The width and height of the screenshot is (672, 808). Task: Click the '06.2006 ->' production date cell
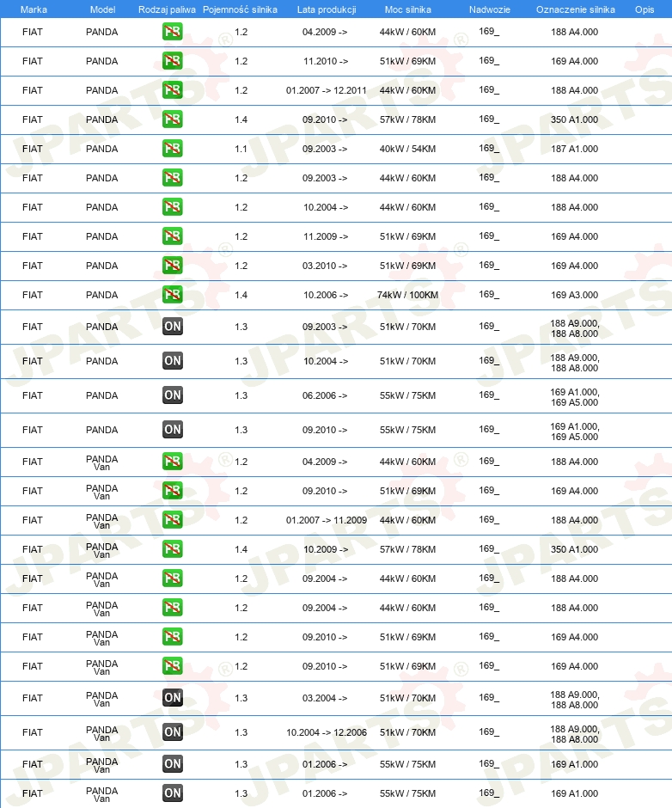[x=325, y=395]
